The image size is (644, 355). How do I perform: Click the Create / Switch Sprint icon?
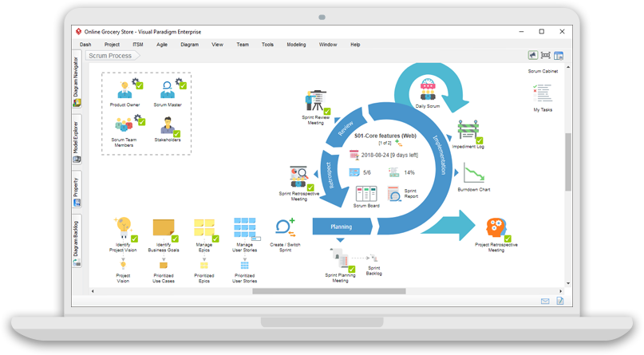pos(285,228)
